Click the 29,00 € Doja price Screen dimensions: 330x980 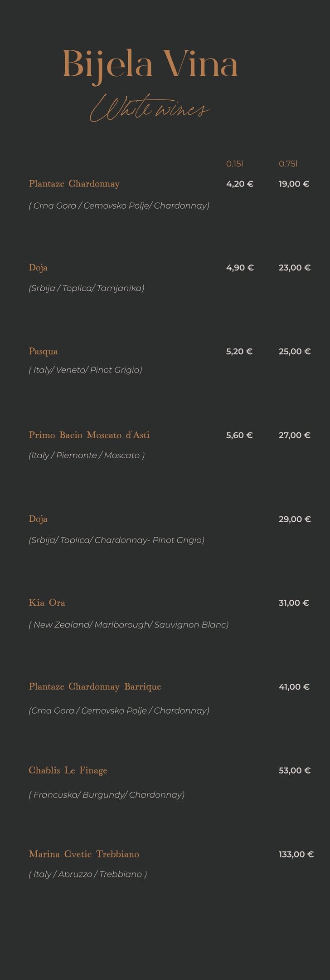[295, 519]
